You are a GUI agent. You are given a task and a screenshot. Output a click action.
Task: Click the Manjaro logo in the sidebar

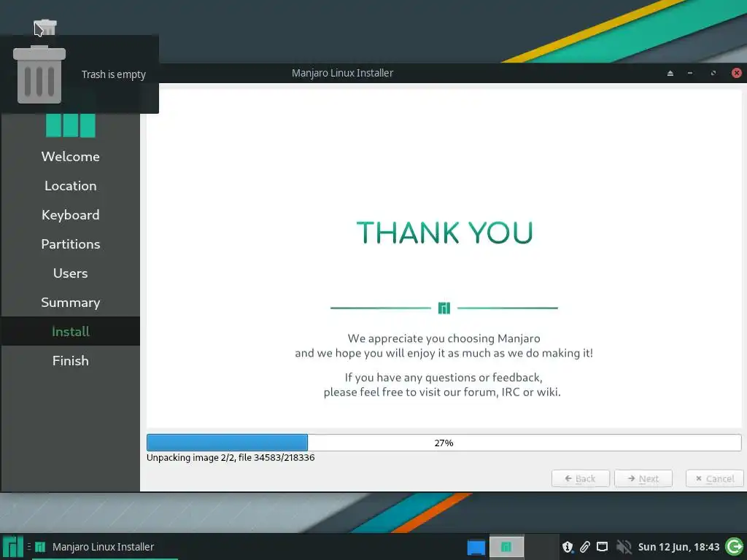[71, 125]
